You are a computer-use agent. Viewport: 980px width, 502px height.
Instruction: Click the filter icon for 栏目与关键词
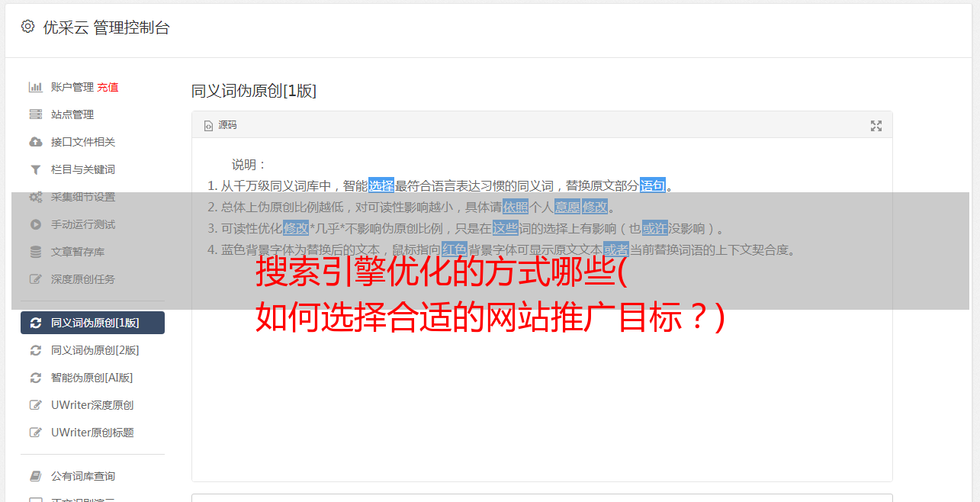pyautogui.click(x=35, y=169)
